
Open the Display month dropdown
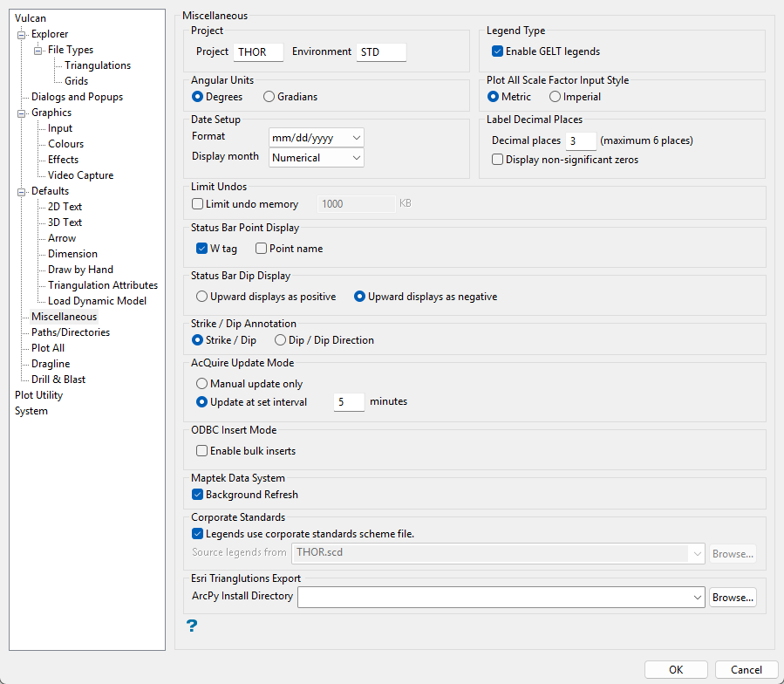317,158
